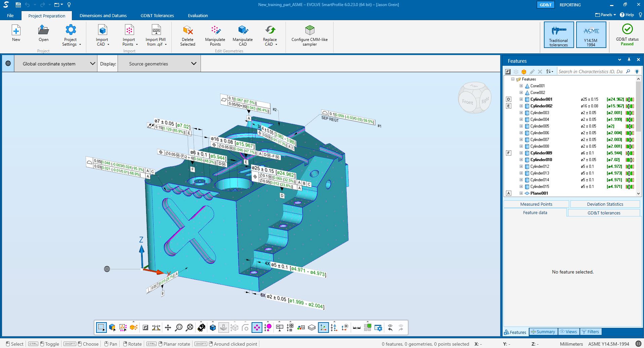Click the Cylinder013 tolerance gauge bar
Image resolution: width=644 pixels, height=348 pixels.
coord(630,173)
